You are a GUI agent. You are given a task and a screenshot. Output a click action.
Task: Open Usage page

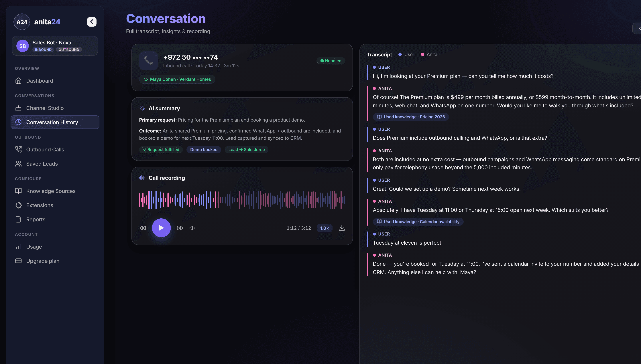pos(55,247)
